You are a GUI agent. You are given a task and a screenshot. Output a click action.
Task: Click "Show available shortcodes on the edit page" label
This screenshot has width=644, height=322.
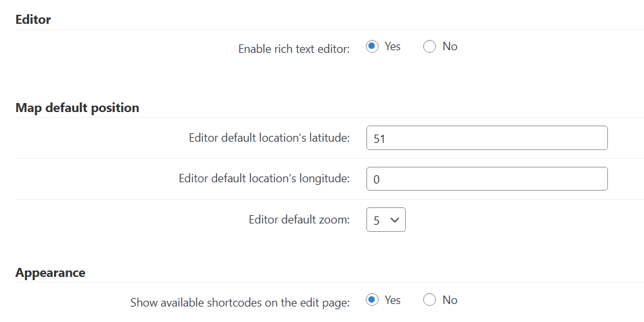click(x=240, y=303)
